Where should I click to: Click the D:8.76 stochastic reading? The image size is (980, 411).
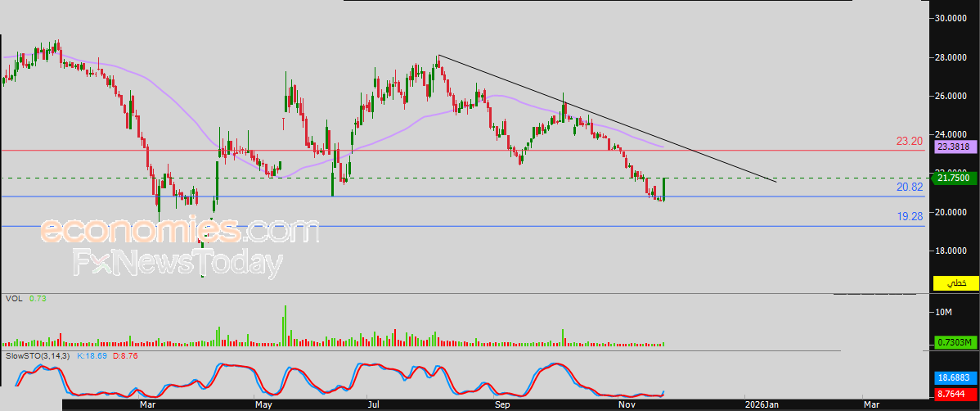[125, 355]
